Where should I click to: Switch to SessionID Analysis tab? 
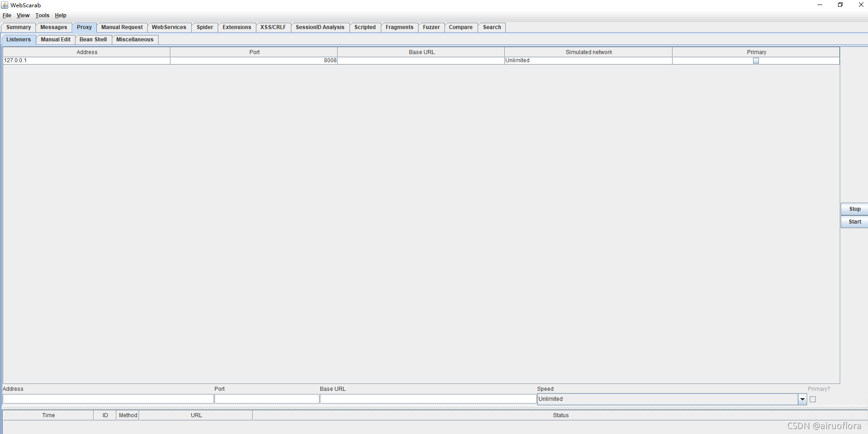(x=320, y=27)
